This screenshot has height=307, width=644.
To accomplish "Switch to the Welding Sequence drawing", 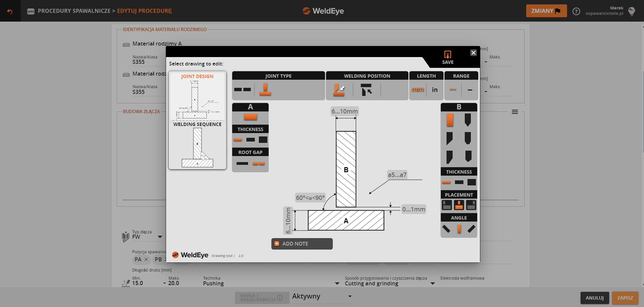I will (197, 145).
